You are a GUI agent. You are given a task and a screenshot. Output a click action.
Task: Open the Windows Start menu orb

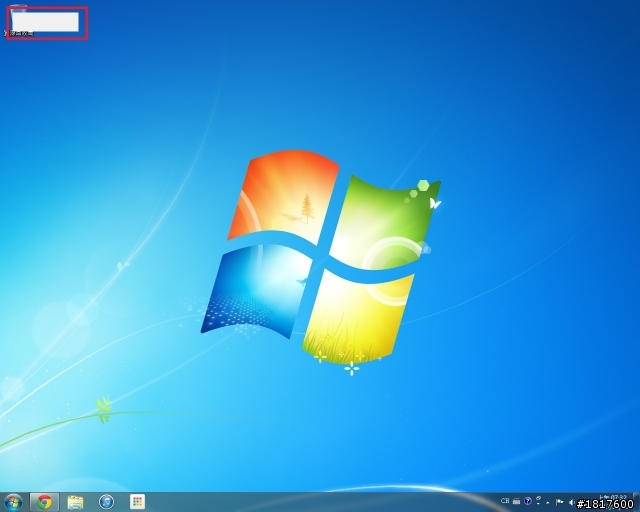13,502
